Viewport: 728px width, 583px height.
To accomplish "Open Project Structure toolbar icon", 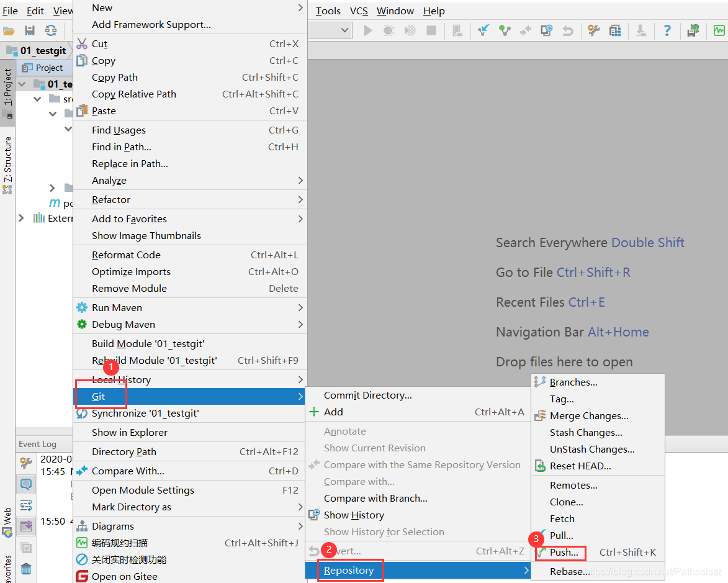I will (x=615, y=30).
